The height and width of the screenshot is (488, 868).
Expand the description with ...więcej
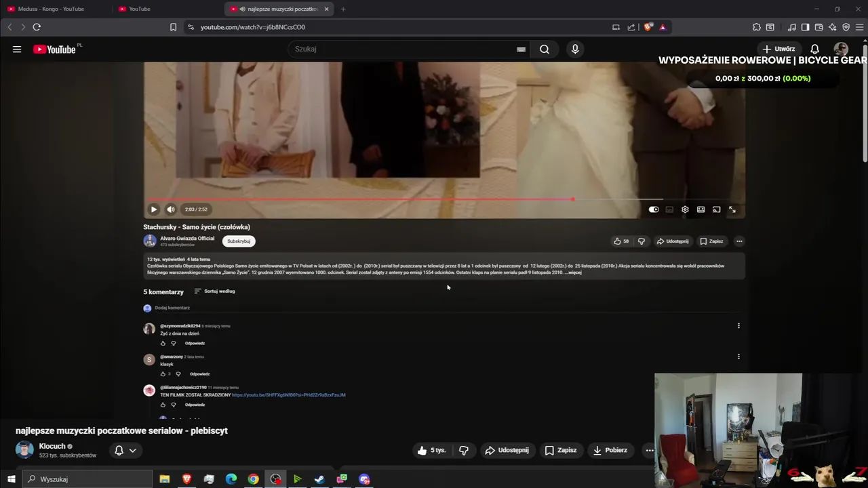(574, 272)
